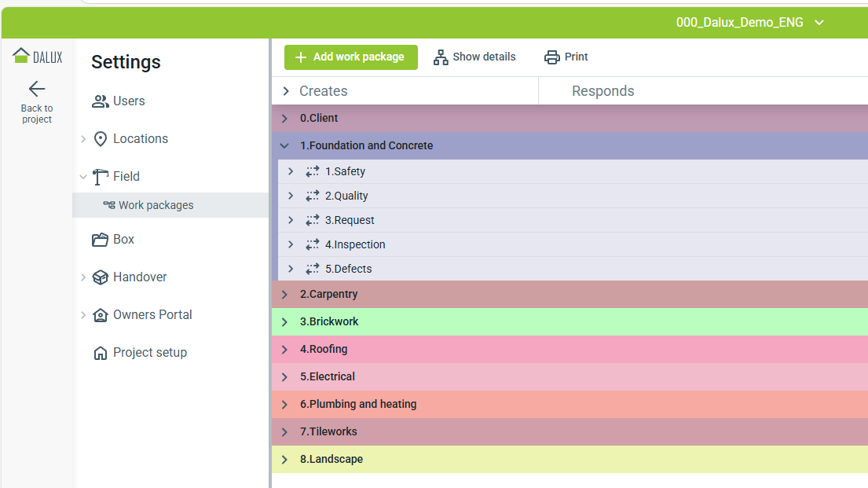Click the Responds column header
This screenshot has height=488, width=868.
pos(602,91)
